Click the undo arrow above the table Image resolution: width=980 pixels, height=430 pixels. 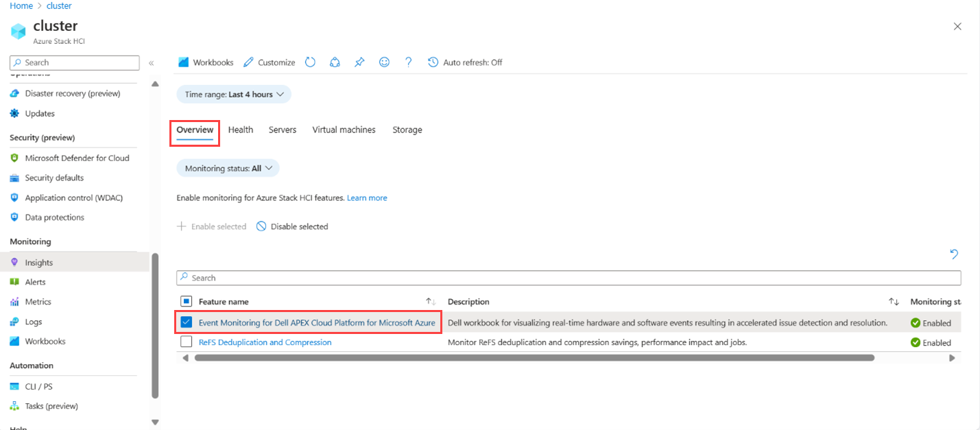click(x=954, y=254)
